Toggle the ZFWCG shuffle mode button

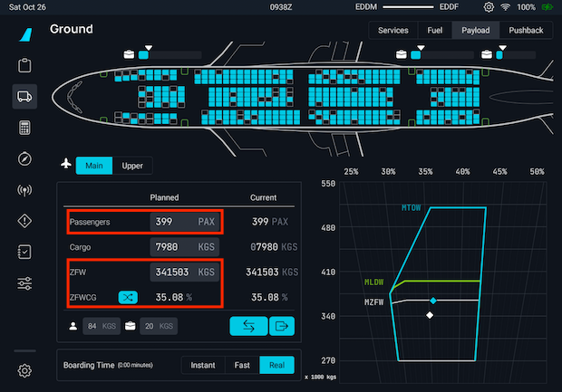click(x=129, y=296)
